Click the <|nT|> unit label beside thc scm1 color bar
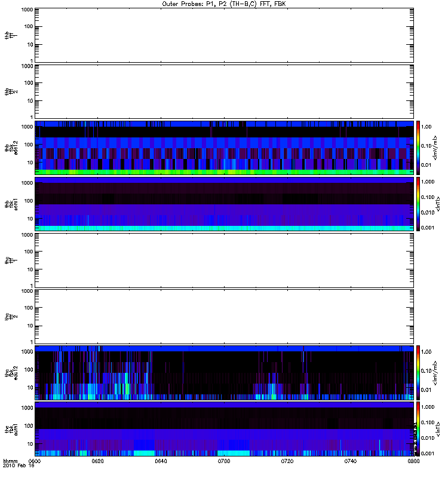Screen dimensions: 448x478 pos(438,429)
